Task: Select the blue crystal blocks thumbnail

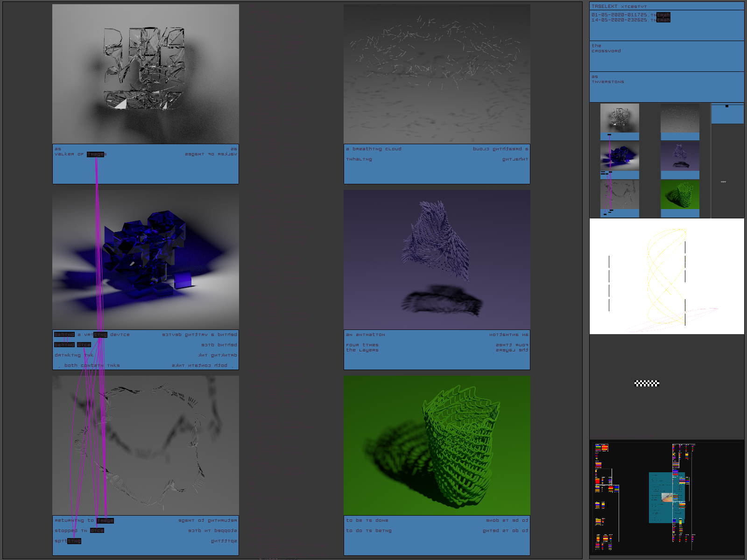Action: tap(619, 156)
